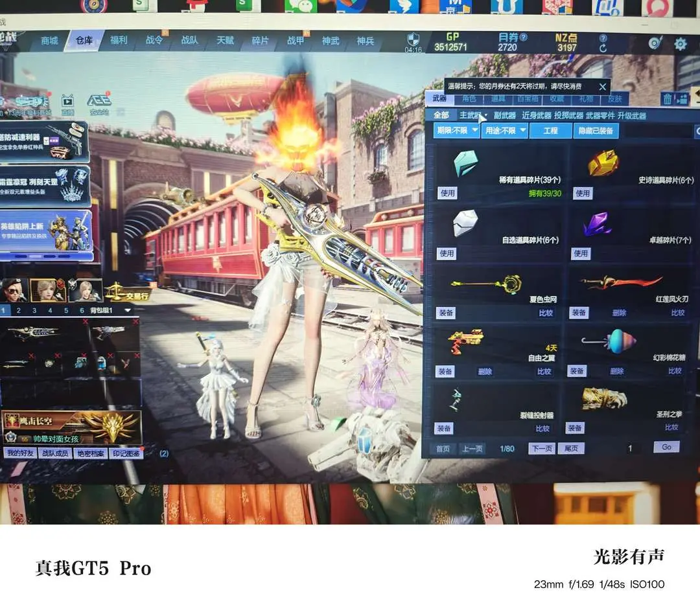Open the trash bin icon above the inventory
The width and height of the screenshot is (700, 612).
tap(668, 98)
